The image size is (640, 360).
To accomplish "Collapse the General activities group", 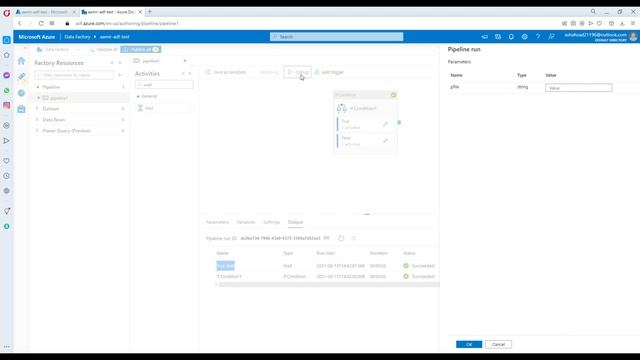I will 138,96.
